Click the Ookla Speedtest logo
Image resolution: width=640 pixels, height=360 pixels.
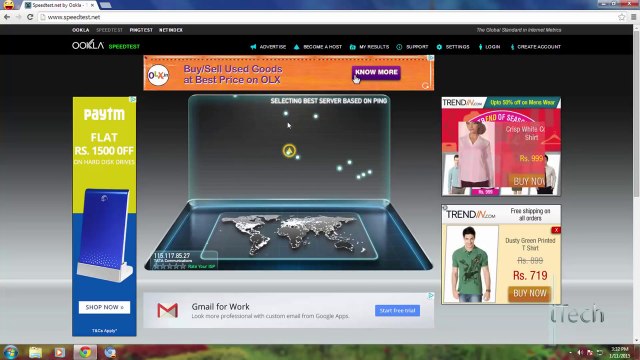pos(106,45)
